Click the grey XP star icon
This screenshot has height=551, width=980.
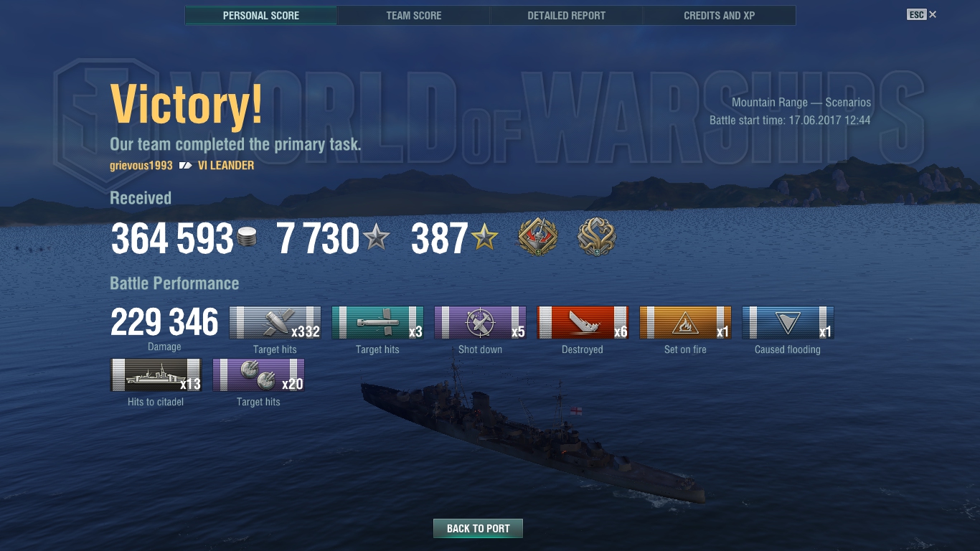(376, 237)
